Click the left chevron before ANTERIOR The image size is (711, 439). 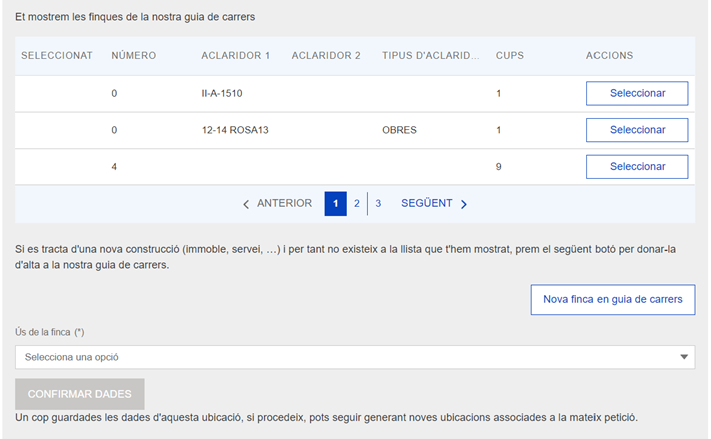(247, 204)
